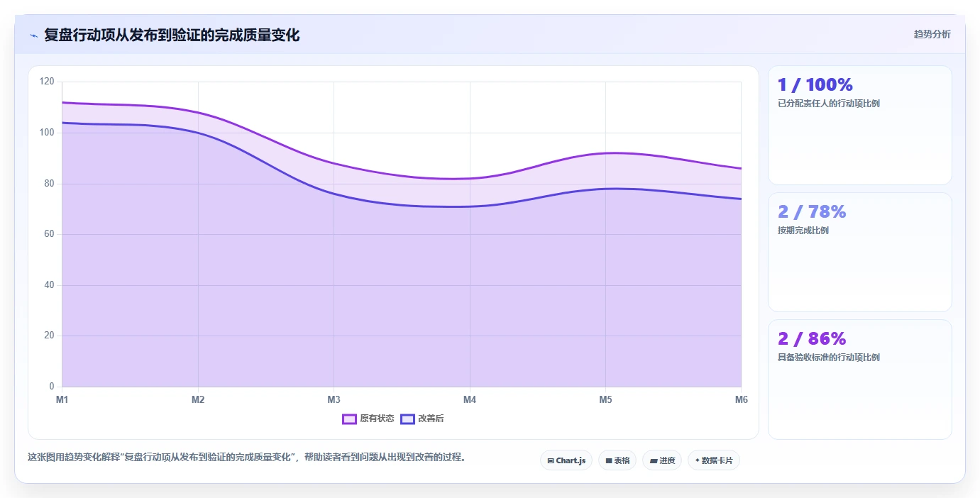Toggle the 改善后 legend swatch
This screenshot has height=498, width=980.
(407, 419)
